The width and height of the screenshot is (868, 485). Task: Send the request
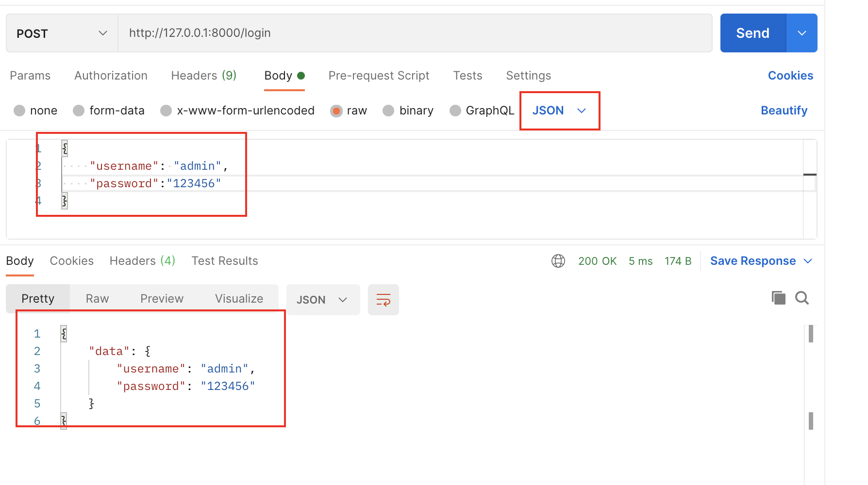tap(753, 33)
